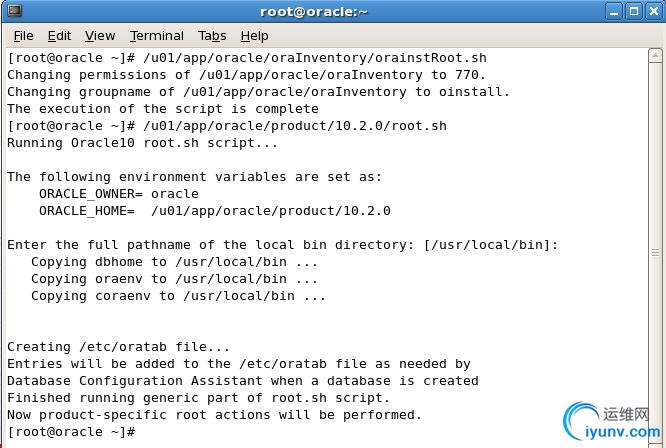Viewport: 666px width, 448px height.
Task: Open the Edit menu
Action: (x=59, y=35)
